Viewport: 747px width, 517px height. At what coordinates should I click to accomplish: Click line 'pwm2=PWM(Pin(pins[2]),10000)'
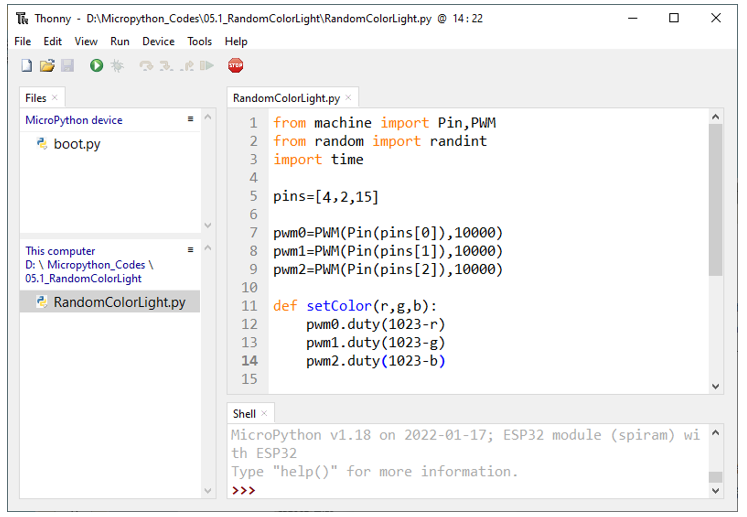tap(388, 269)
